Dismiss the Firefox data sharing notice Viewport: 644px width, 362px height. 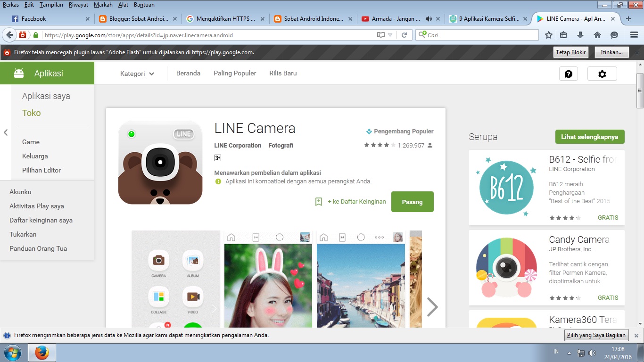click(x=636, y=335)
